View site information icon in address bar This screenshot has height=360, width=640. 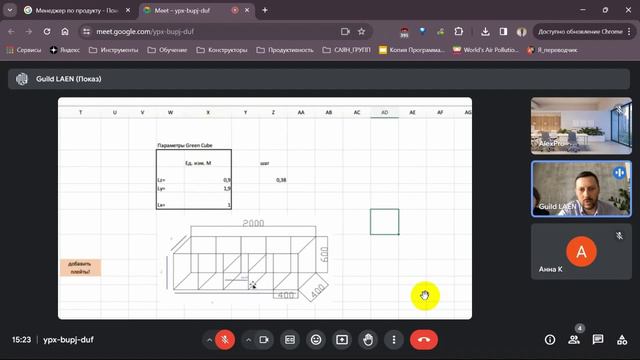pos(87,31)
